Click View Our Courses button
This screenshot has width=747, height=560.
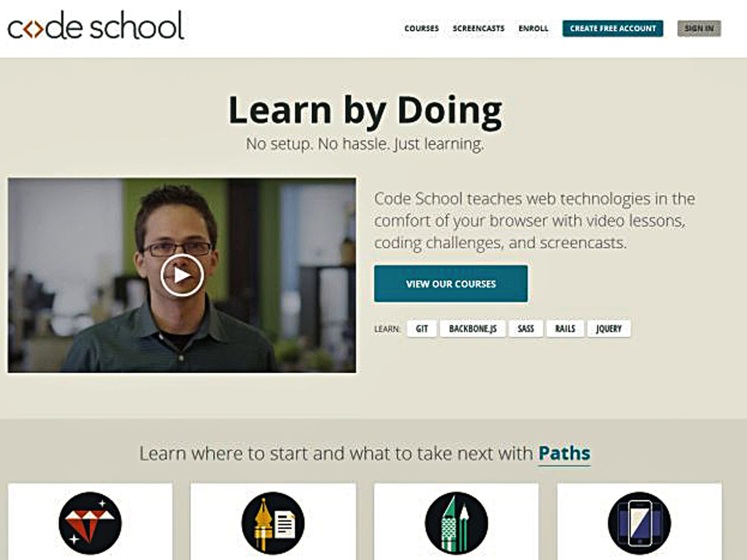click(451, 284)
